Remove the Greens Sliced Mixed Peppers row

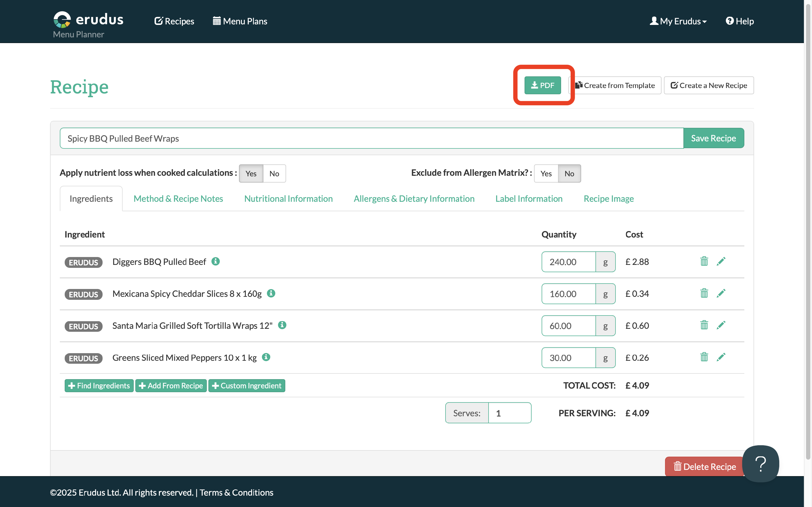coord(704,357)
